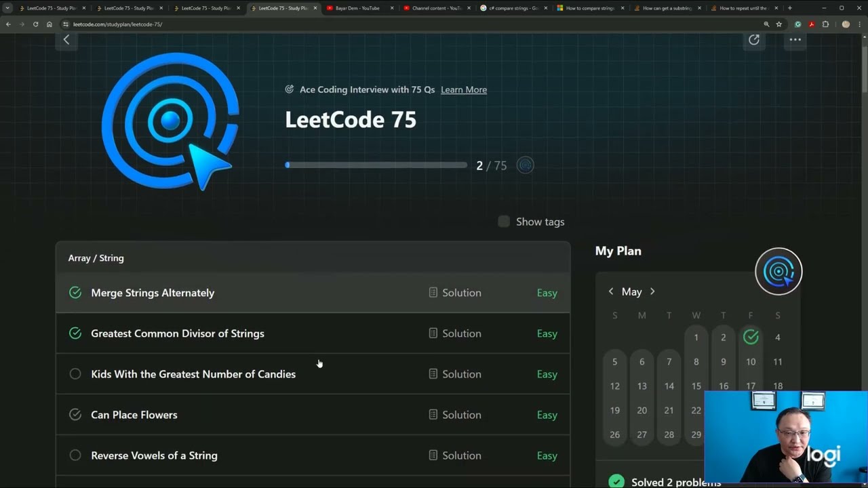Click the Solution document icon for Merge Strings Alternately

point(433,293)
